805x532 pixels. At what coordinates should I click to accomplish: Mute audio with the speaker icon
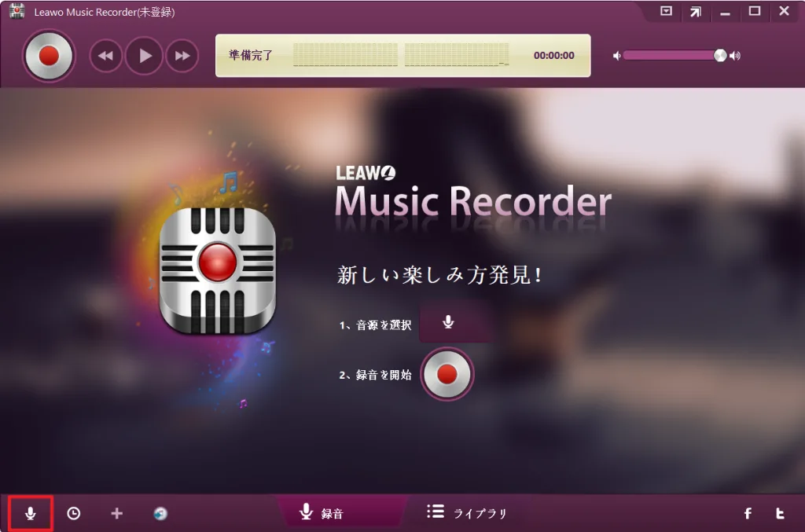click(x=617, y=55)
